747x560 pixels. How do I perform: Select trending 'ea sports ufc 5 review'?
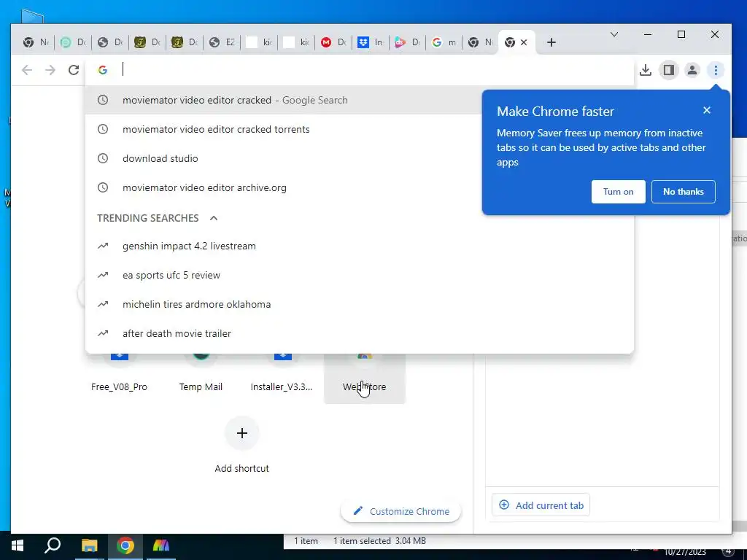click(359, 275)
